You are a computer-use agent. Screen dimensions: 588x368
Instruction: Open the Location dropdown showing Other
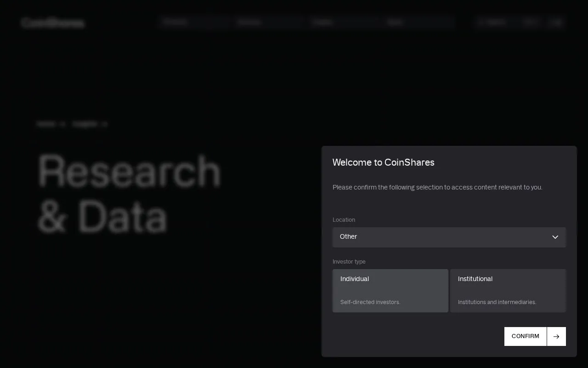tap(449, 237)
